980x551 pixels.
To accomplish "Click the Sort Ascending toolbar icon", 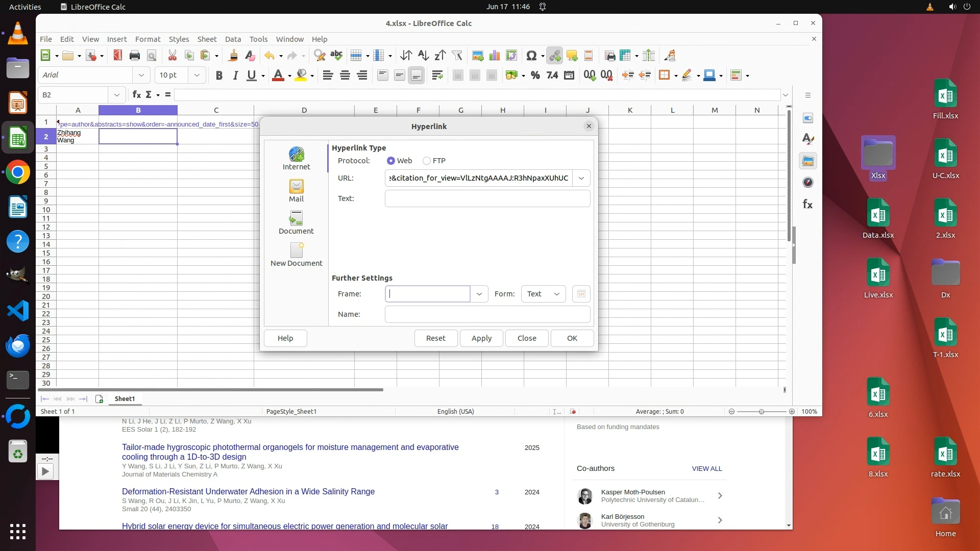I will pos(423,56).
